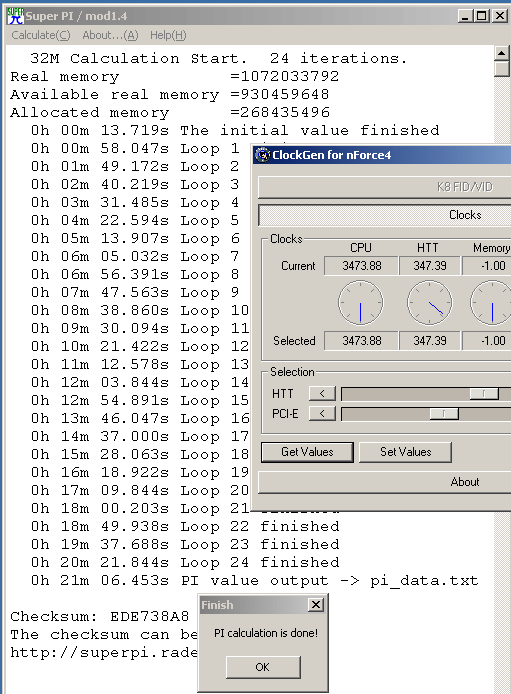Image resolution: width=511 pixels, height=694 pixels.
Task: Click the CPU clock gauge dial
Action: pyautogui.click(x=361, y=303)
